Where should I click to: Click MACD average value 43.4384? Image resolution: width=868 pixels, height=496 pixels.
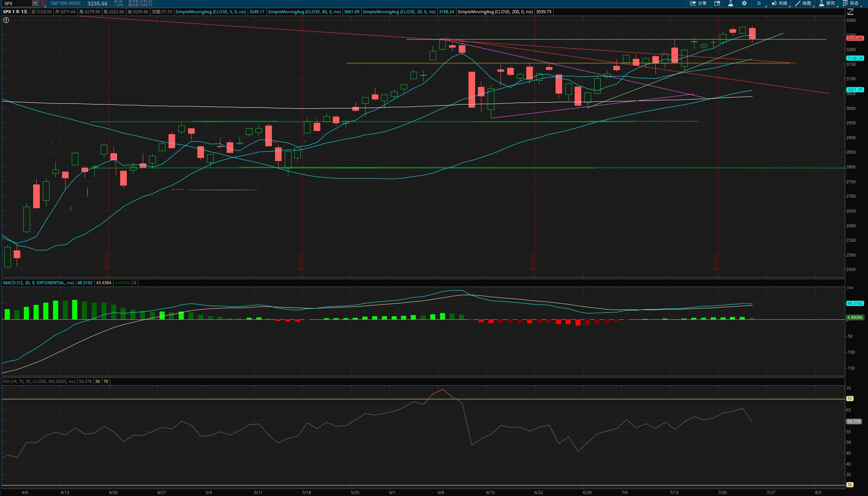point(103,283)
